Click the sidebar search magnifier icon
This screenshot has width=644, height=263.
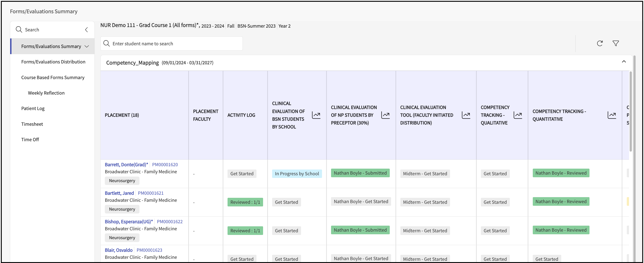pyautogui.click(x=19, y=30)
